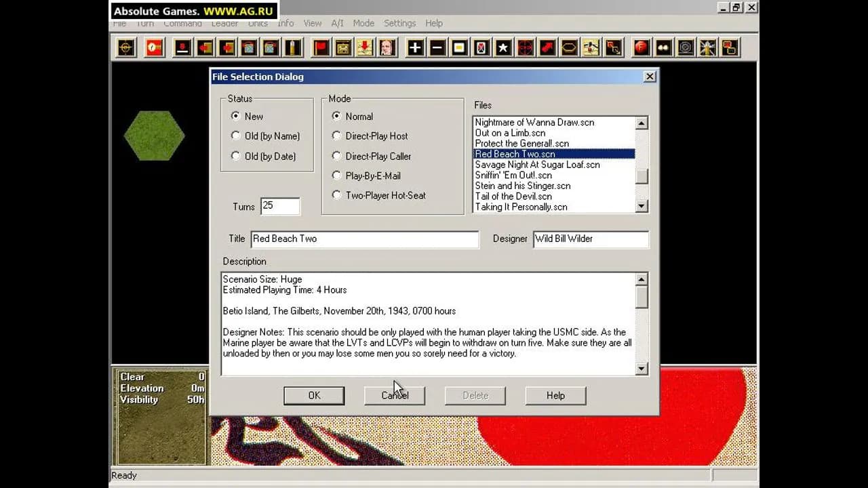Click the Files list scroll-up arrow
Viewport: 868px width, 488px height.
tap(642, 123)
